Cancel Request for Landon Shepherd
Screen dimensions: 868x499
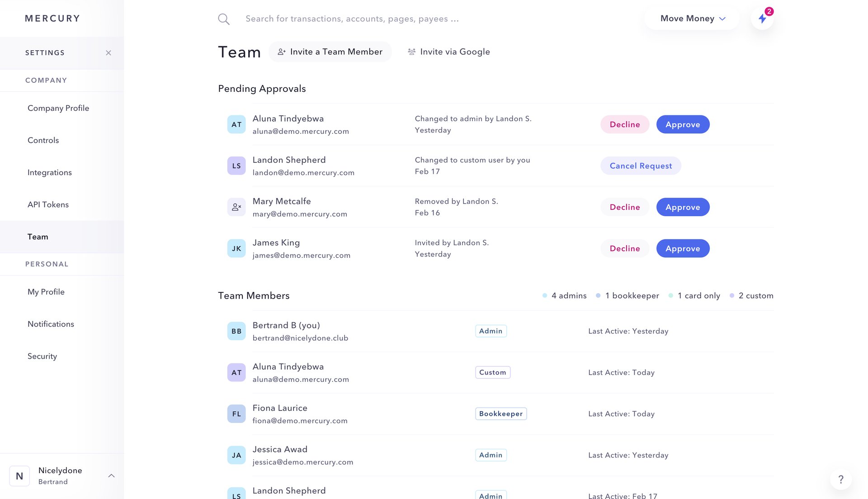(x=641, y=166)
